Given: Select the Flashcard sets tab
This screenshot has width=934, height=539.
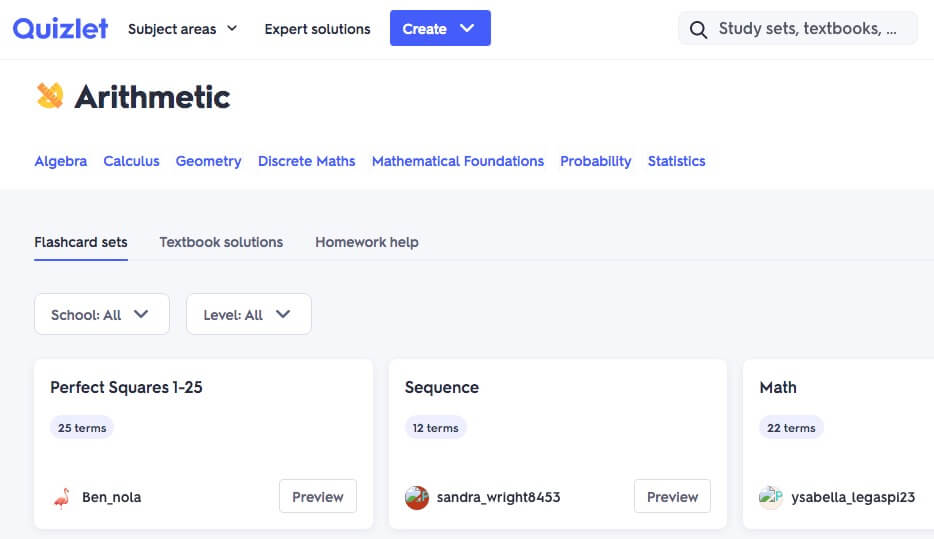Looking at the screenshot, I should click(x=81, y=242).
